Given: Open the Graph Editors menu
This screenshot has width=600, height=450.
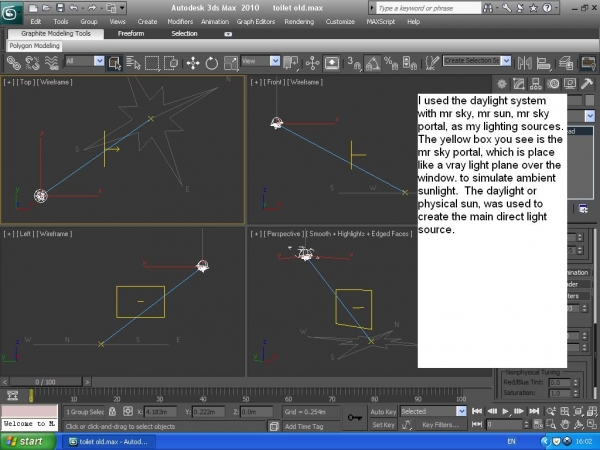Looking at the screenshot, I should click(x=256, y=22).
